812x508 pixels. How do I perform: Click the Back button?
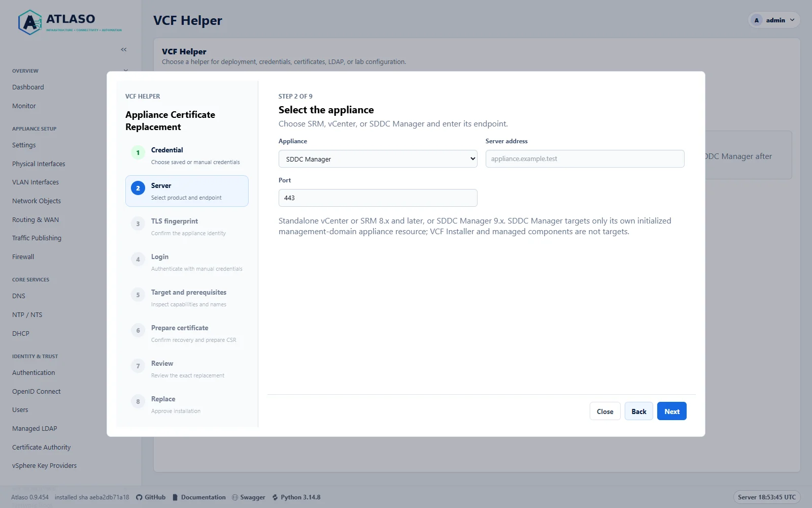point(639,411)
